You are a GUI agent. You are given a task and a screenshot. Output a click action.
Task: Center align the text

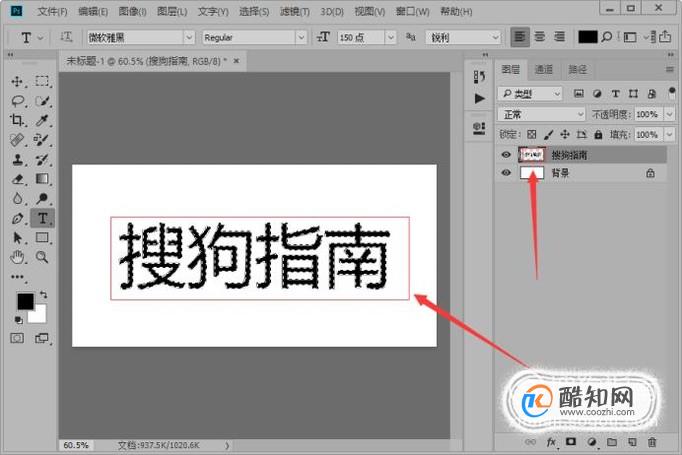pos(540,37)
